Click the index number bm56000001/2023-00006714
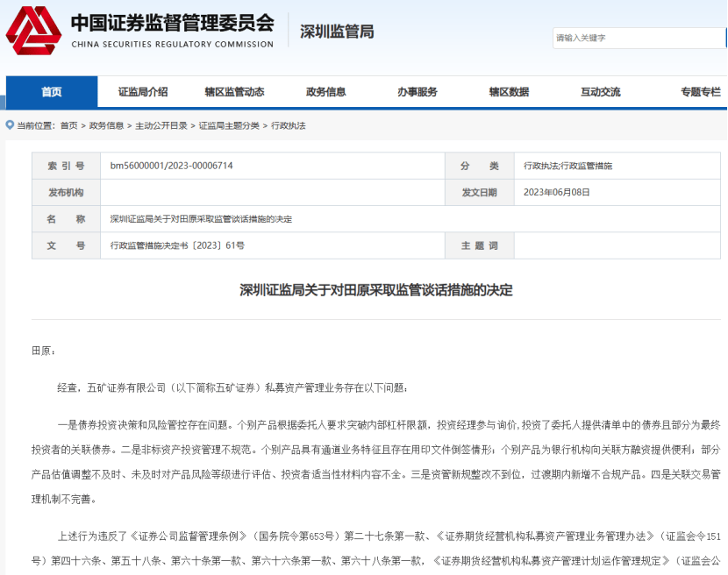 click(x=171, y=166)
